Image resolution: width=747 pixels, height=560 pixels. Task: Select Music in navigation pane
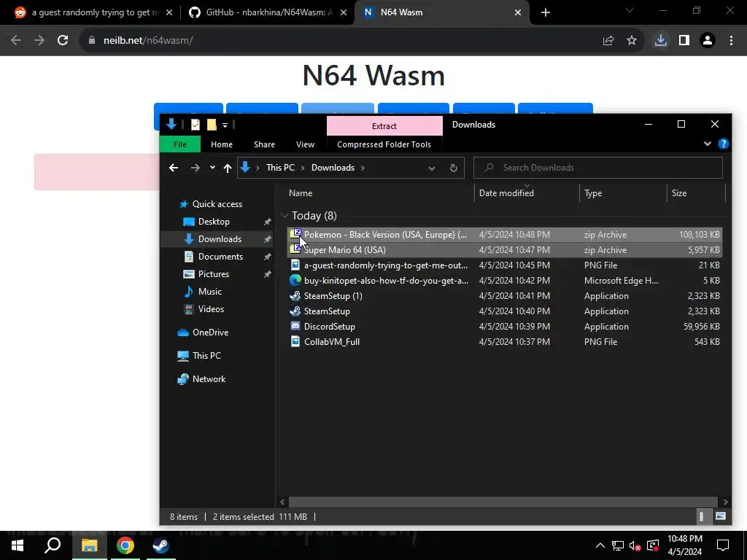[209, 292]
